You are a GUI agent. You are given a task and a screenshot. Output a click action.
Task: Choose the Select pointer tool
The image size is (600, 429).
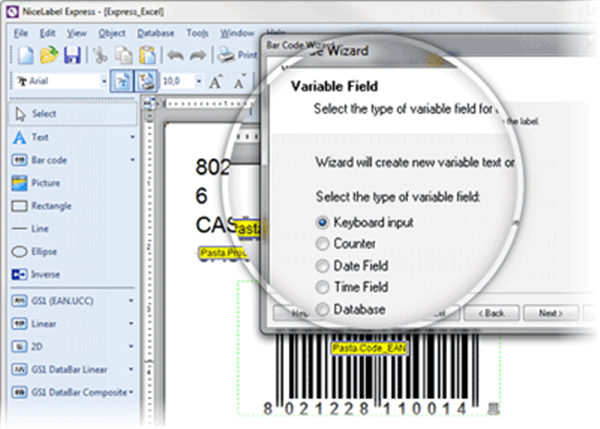[73, 114]
